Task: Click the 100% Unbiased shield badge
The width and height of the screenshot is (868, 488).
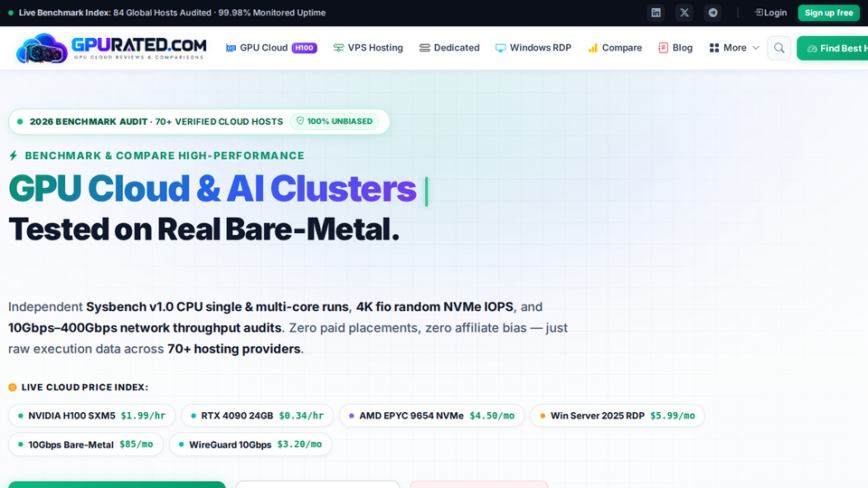Action: pos(335,121)
